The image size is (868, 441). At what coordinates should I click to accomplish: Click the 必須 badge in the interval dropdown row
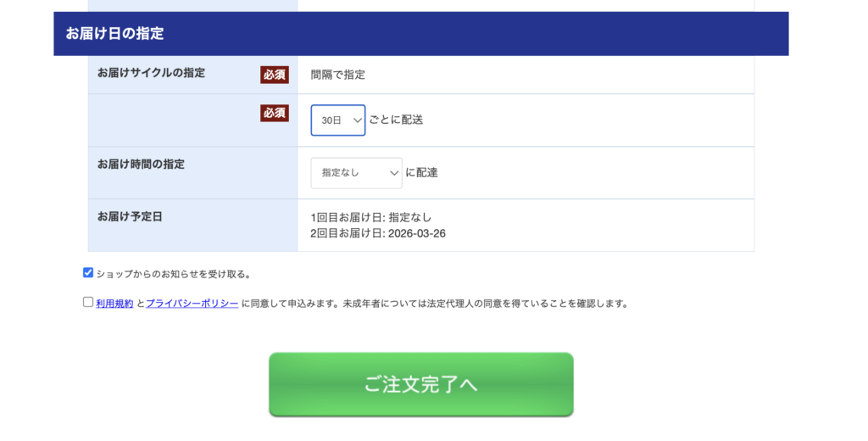tap(274, 114)
